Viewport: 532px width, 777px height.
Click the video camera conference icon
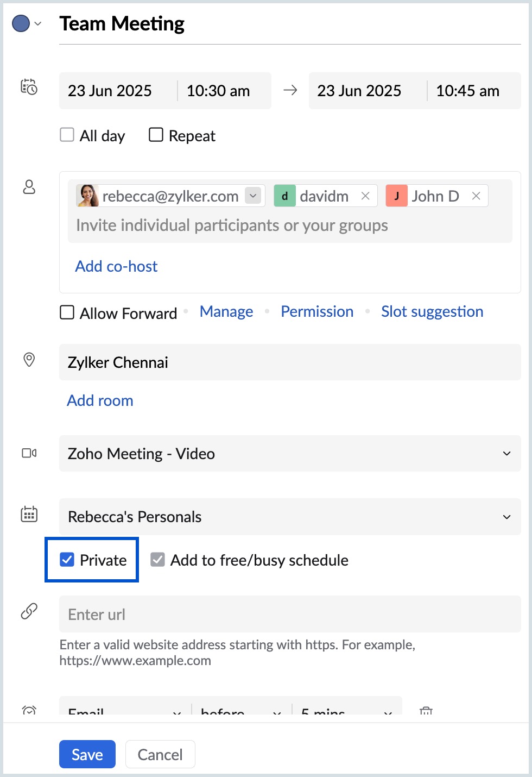29,453
